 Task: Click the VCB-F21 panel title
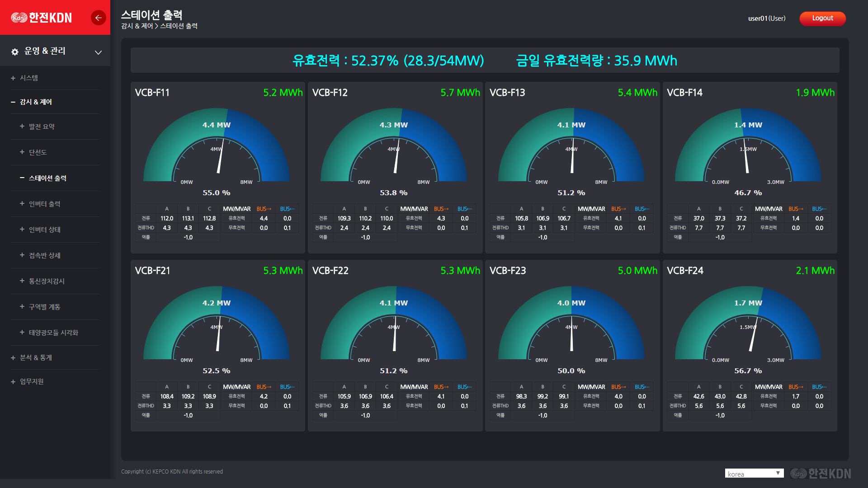pos(152,271)
